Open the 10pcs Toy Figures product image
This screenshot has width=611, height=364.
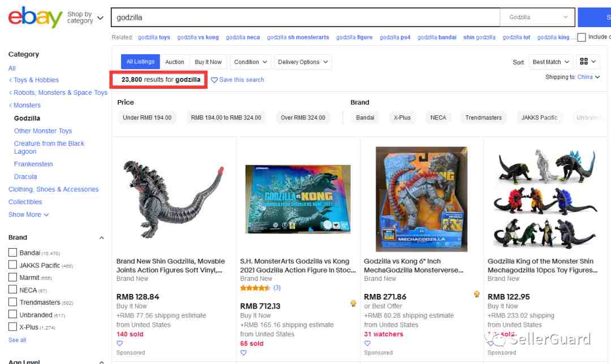click(545, 199)
